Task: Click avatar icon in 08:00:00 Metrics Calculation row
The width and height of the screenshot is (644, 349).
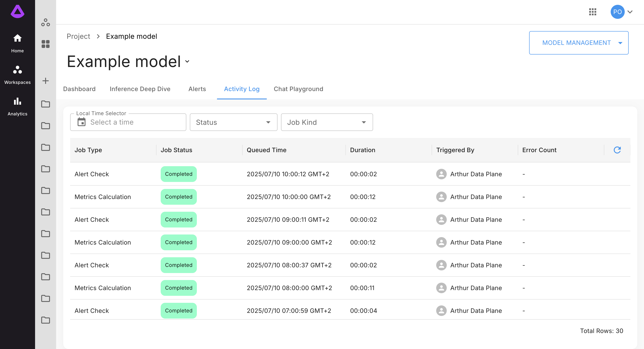Action: point(441,288)
